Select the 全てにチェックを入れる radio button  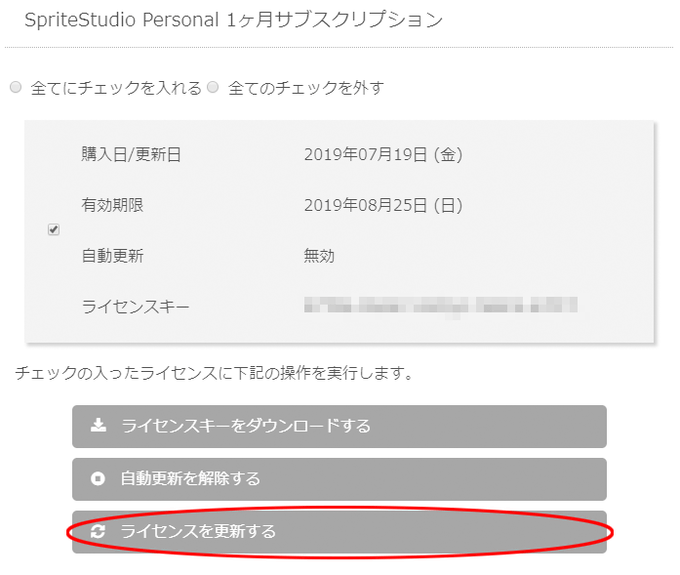16,87
